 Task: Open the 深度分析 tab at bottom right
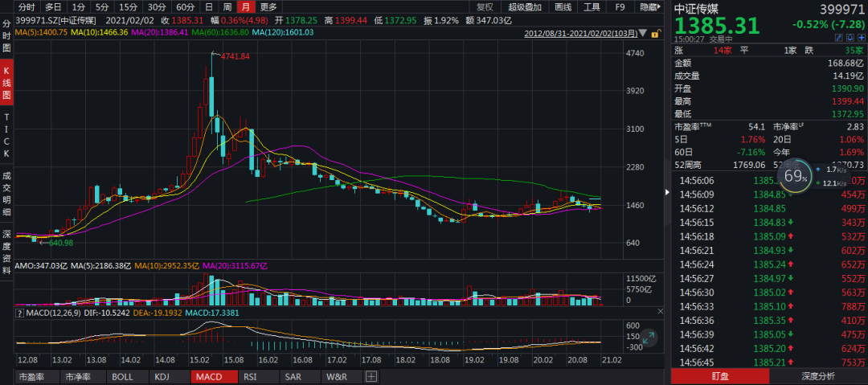coord(818,376)
